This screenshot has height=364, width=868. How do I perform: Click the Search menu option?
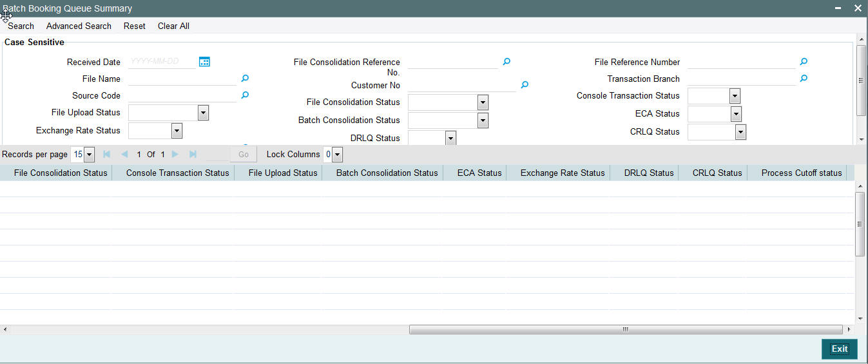click(21, 26)
